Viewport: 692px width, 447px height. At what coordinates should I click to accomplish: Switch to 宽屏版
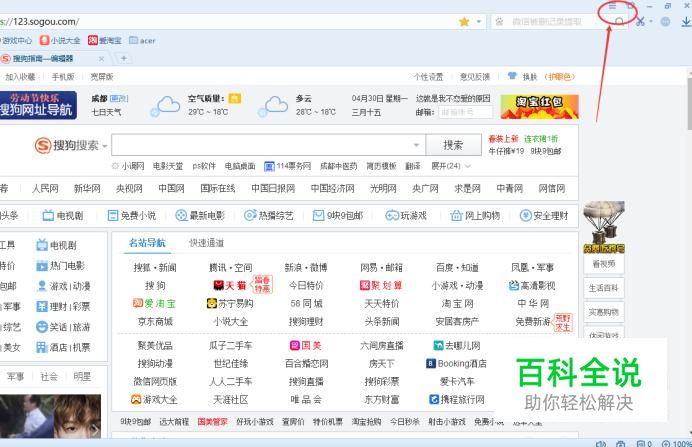tap(102, 77)
